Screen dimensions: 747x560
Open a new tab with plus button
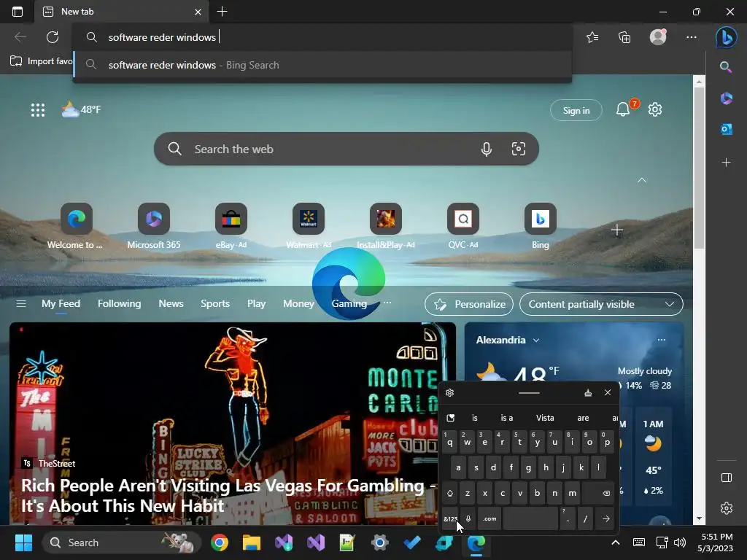pos(222,12)
